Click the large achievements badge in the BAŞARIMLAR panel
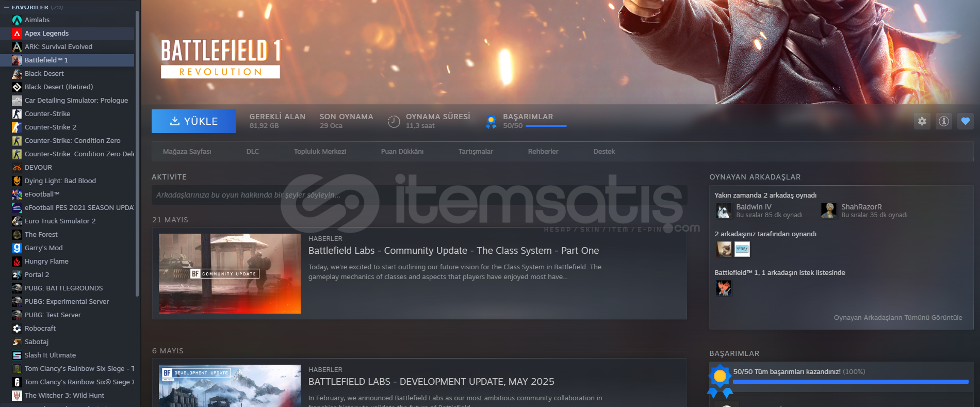This screenshot has height=407, width=980. [x=720, y=381]
